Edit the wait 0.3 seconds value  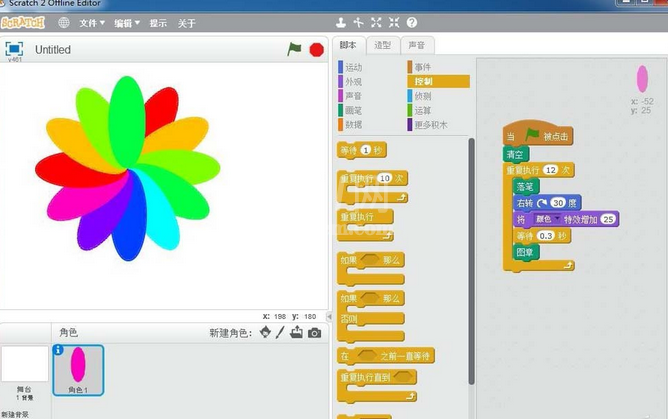[546, 235]
